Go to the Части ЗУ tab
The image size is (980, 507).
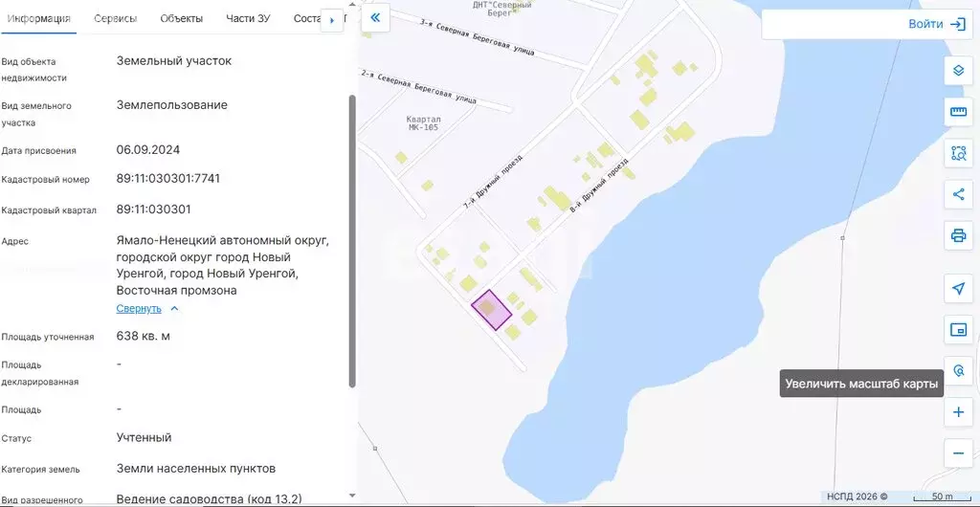pyautogui.click(x=248, y=19)
